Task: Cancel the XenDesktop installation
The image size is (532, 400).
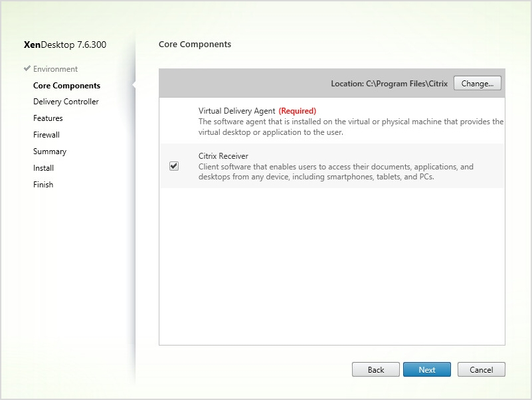Action: [481, 369]
